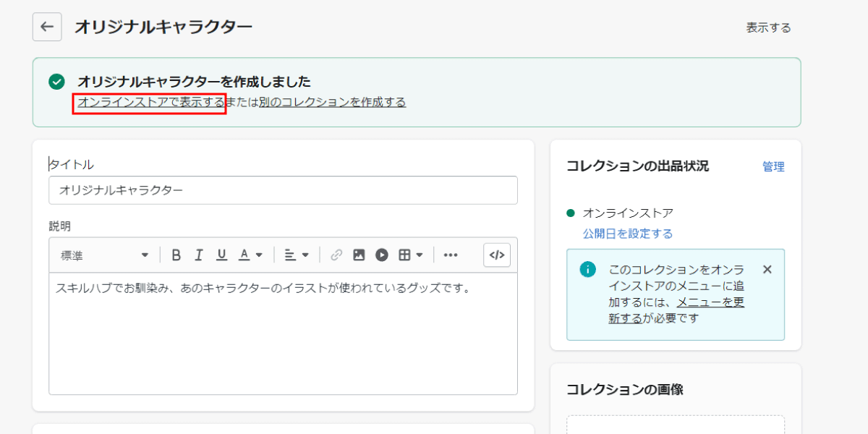Go back with the arrow button
Screen dimensions: 868x434
pyautogui.click(x=47, y=27)
